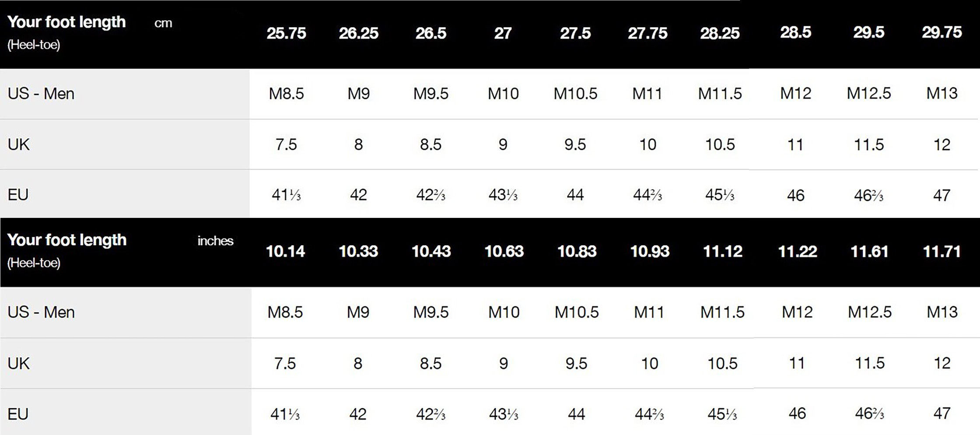Click the 27.5 cm column header
Screen dimensions: 980x435
point(575,33)
